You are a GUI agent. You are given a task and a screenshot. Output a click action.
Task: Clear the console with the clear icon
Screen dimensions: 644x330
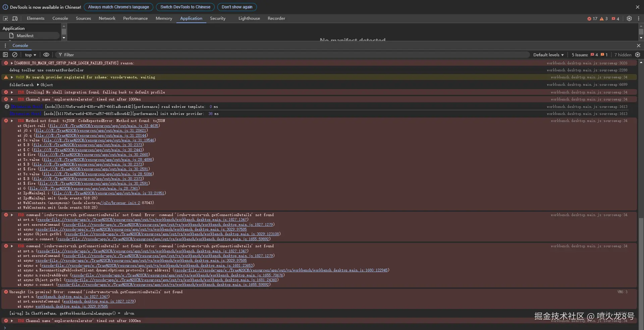(15, 55)
